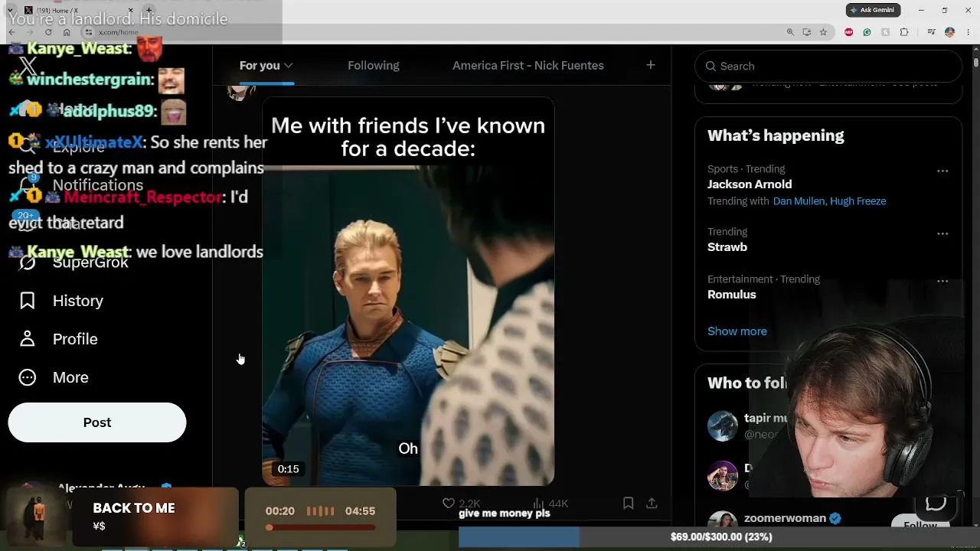
Task: Click the Post button
Action: [x=97, y=422]
